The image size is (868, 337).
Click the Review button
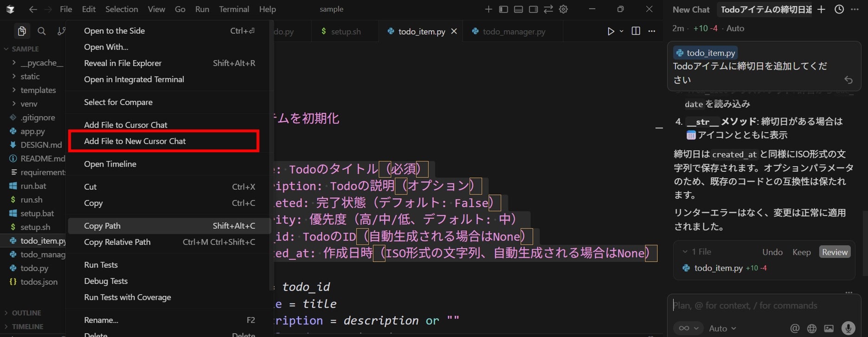pyautogui.click(x=834, y=252)
